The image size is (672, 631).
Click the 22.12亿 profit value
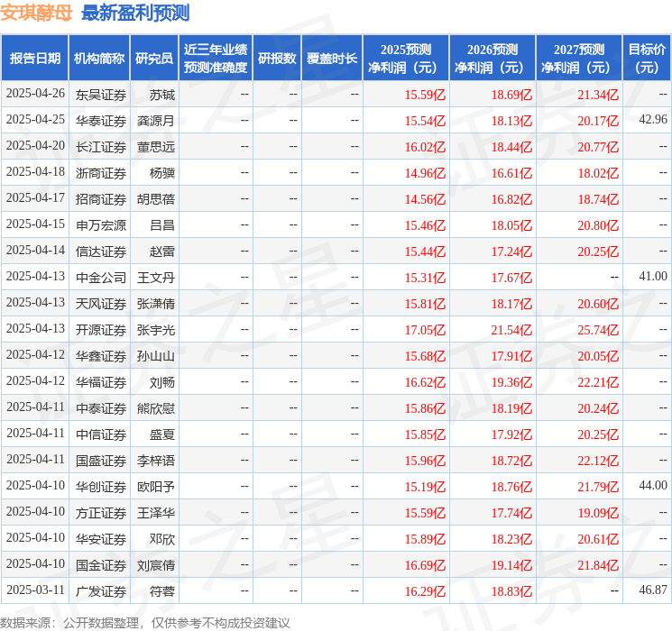coord(598,461)
